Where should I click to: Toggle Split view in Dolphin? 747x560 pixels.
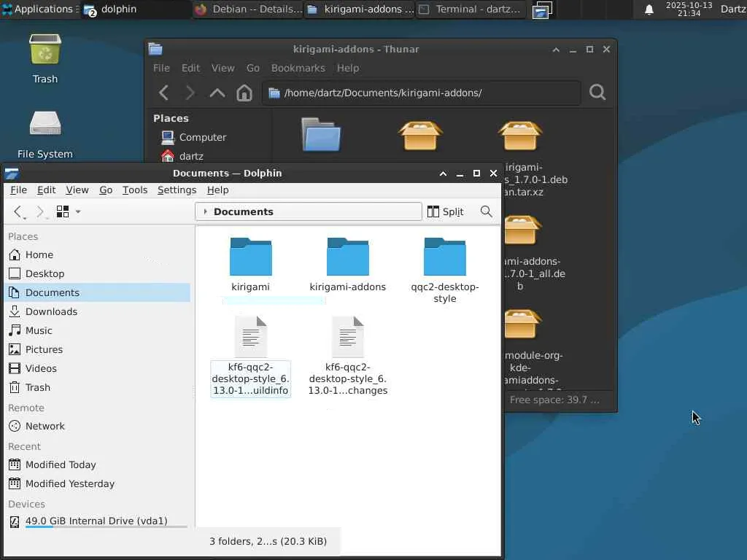point(446,211)
